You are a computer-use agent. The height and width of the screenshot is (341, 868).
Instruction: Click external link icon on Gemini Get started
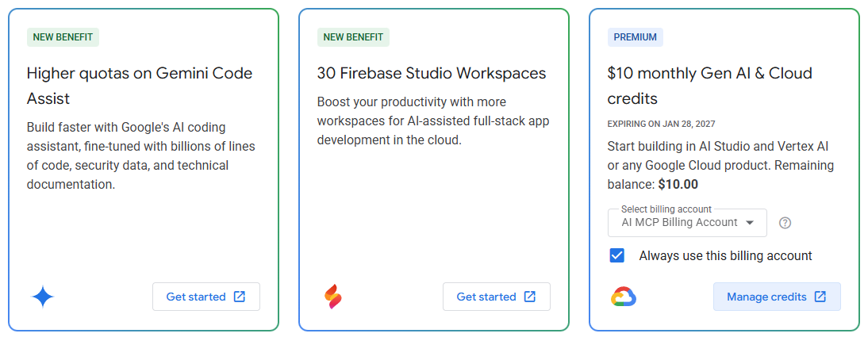coord(240,297)
